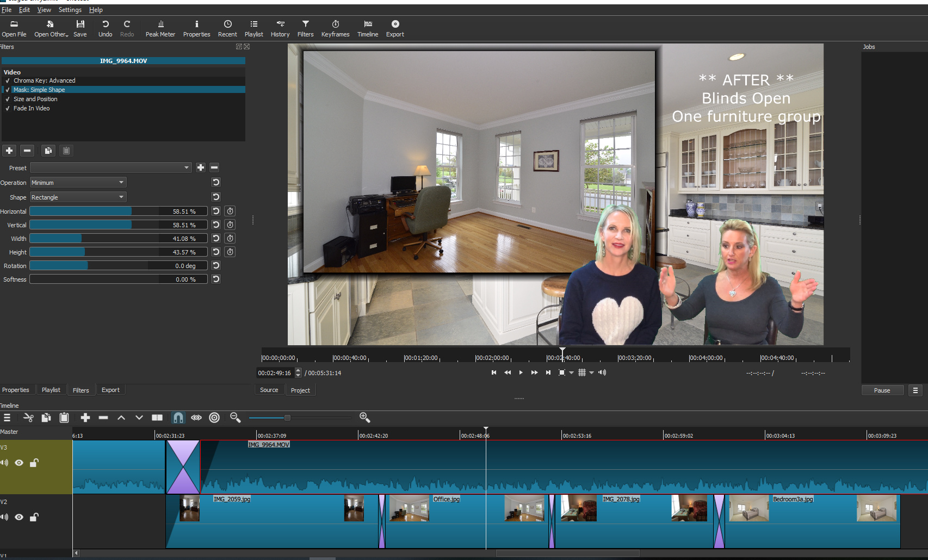Click the Save toolbar icon
Screen dimensions: 928x560
point(80,28)
